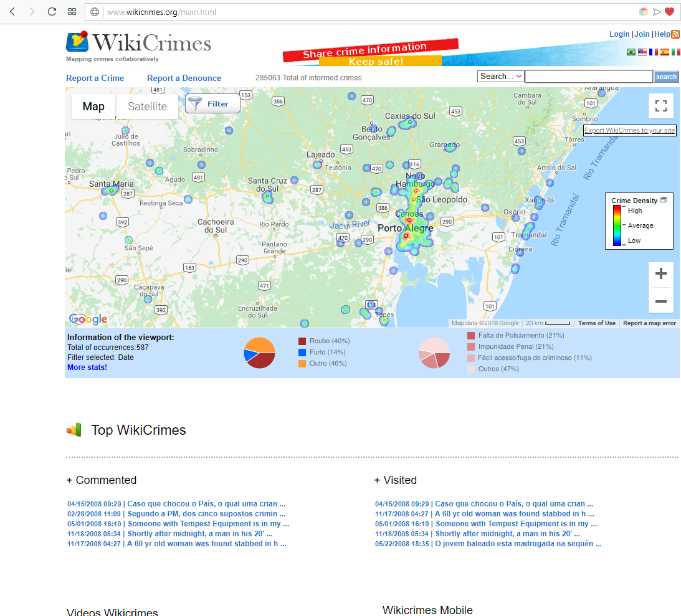Viewport: 681px width, 616px height.
Task: Click 'Impunidade Penal (21%)' legend entry
Action: 510,347
